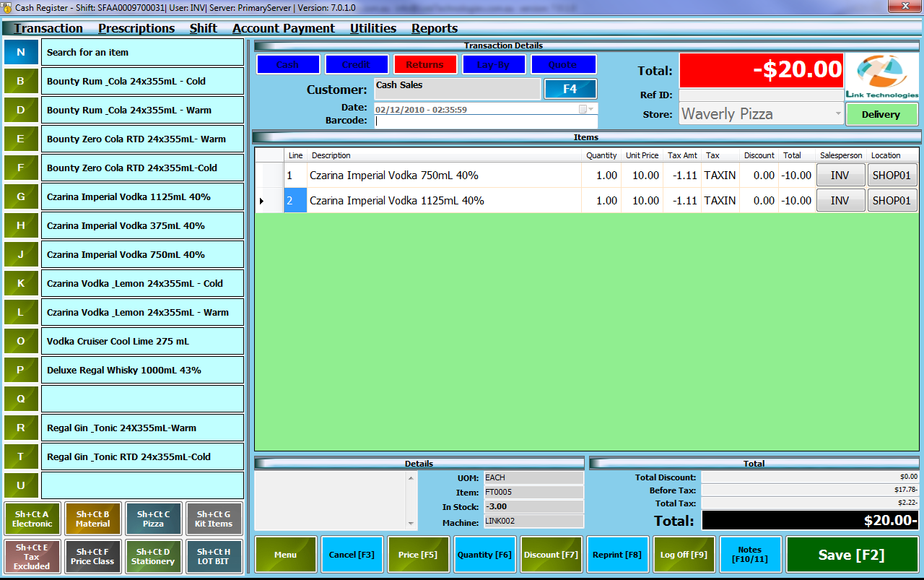
Task: Click the Reprint [F8] button
Action: [618, 555]
